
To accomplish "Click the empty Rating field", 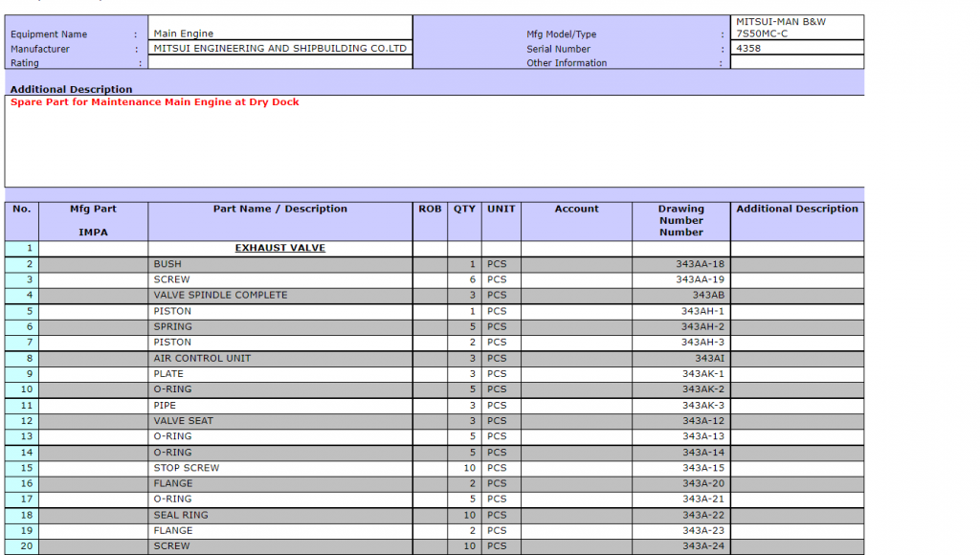I will point(279,63).
